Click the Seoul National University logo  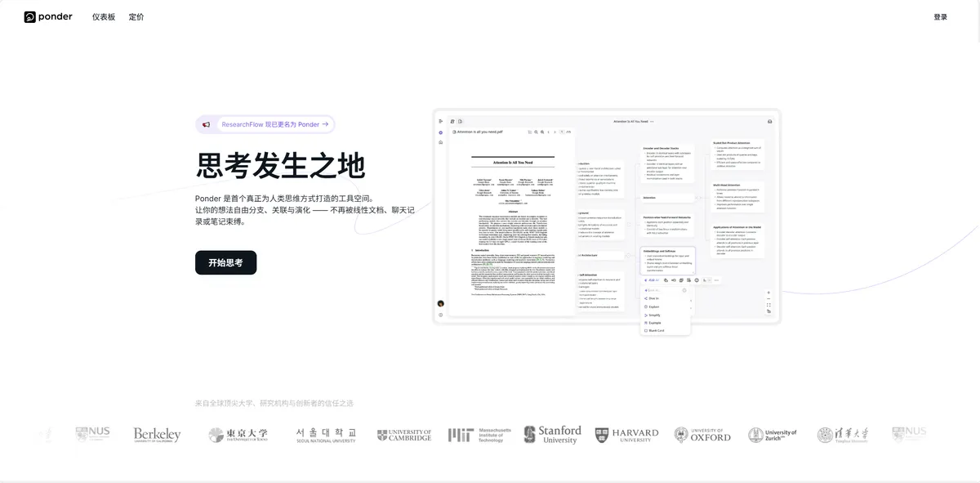coord(326,435)
